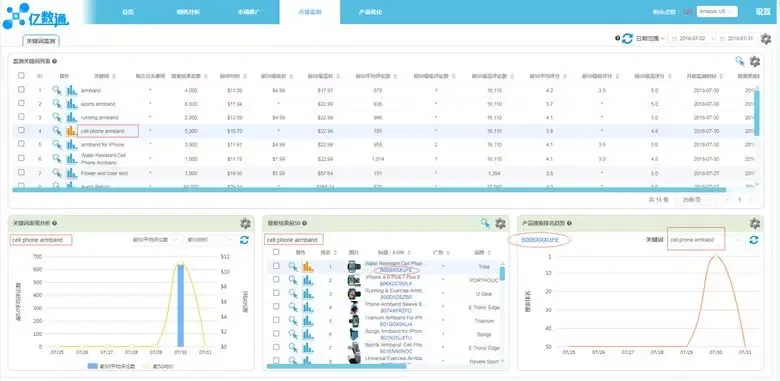Open gear icon of product search ranking panel

[755, 223]
